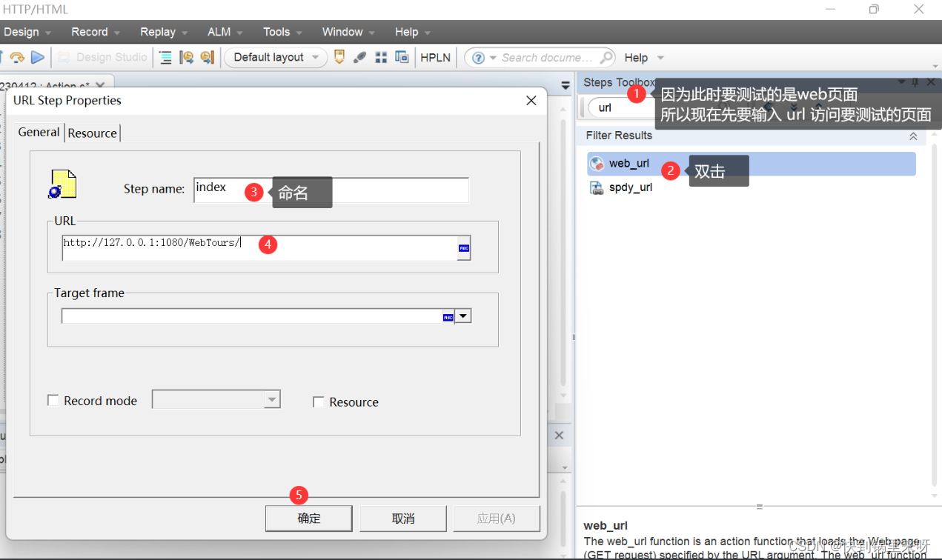The width and height of the screenshot is (942, 560).
Task: Open the Tools menu
Action: click(x=282, y=32)
